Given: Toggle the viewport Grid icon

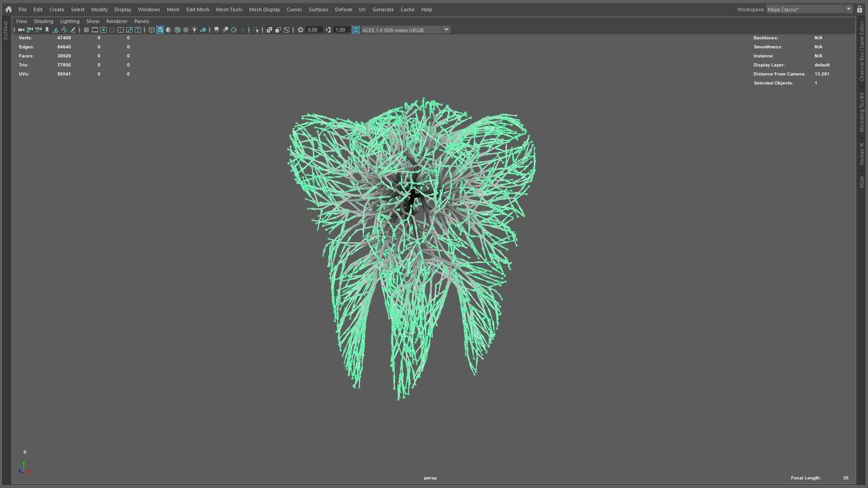Looking at the screenshot, I should (86, 30).
